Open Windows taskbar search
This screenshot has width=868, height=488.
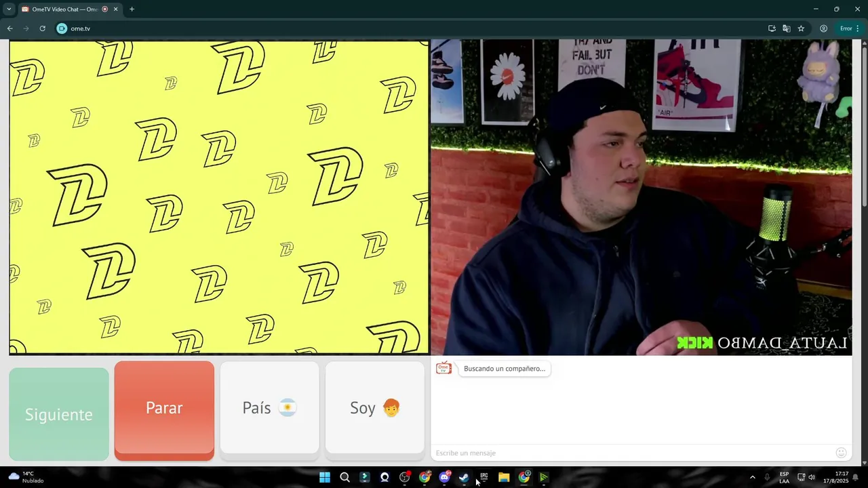344,477
